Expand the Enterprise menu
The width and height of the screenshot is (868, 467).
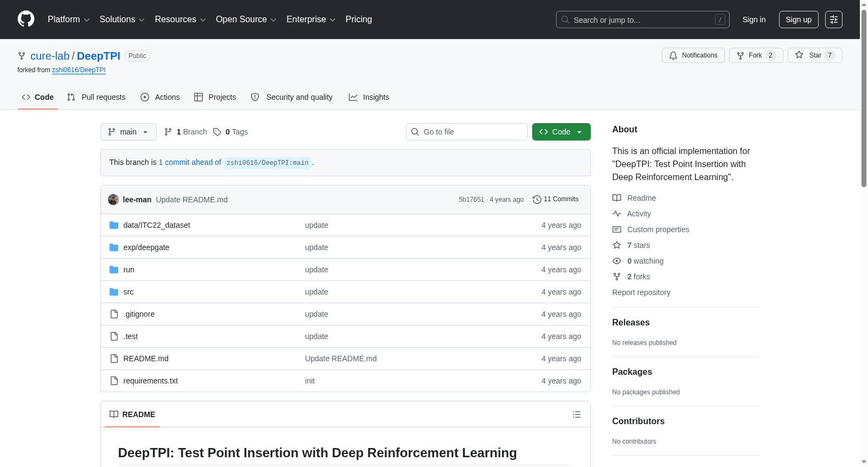311,20
